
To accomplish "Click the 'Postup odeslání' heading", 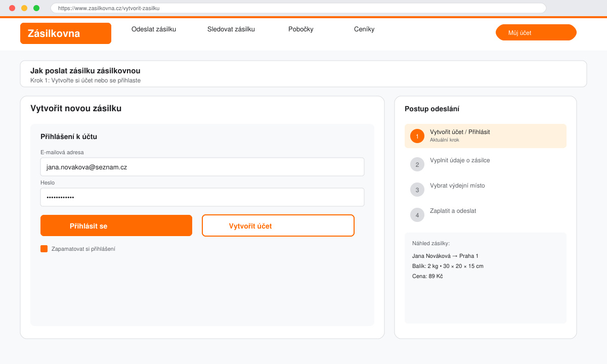I will (432, 109).
